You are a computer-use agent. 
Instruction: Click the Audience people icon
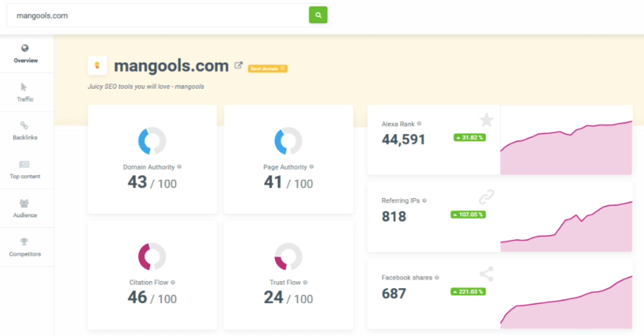[x=24, y=203]
